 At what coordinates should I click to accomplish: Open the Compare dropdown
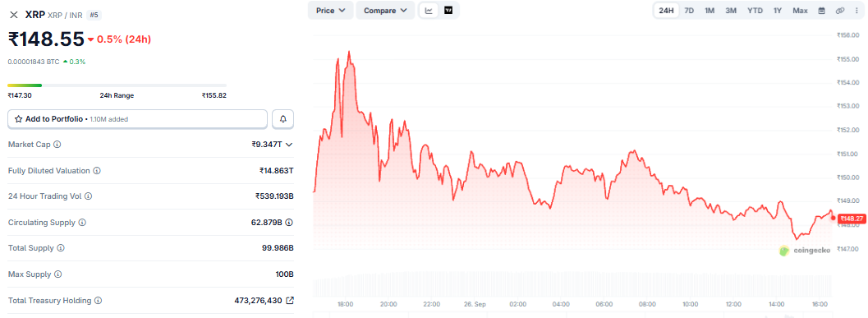(x=385, y=11)
